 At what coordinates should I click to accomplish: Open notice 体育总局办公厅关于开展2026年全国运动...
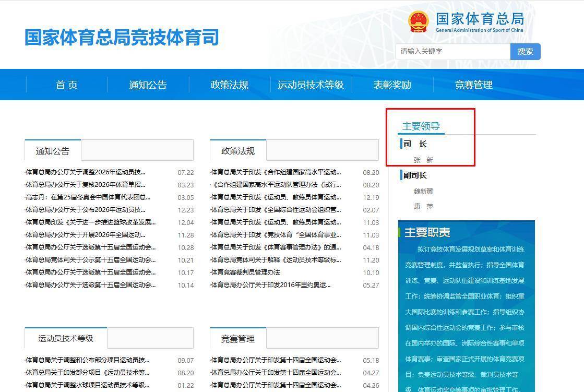[85, 235]
